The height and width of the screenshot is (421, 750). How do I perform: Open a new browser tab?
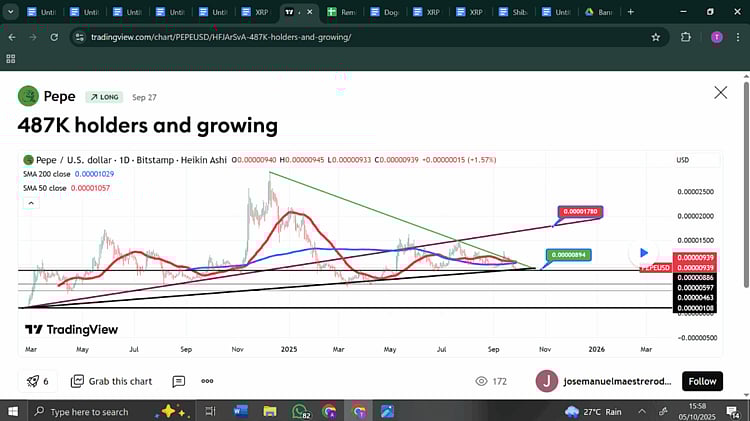point(630,12)
